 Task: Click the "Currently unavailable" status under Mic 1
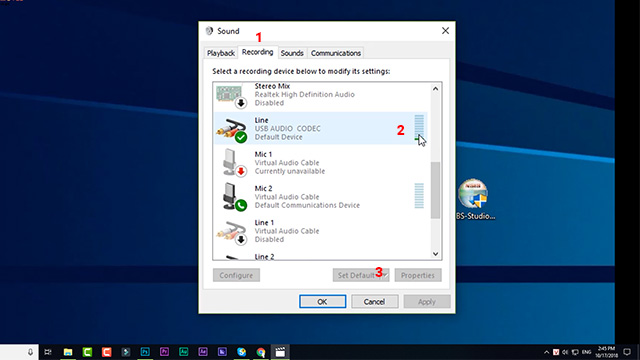click(x=290, y=171)
